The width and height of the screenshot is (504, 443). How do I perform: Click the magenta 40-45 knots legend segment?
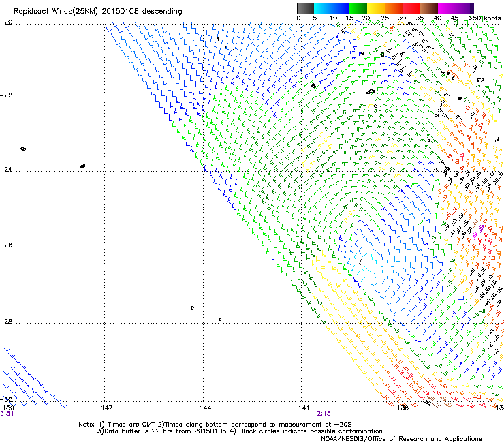[447, 8]
